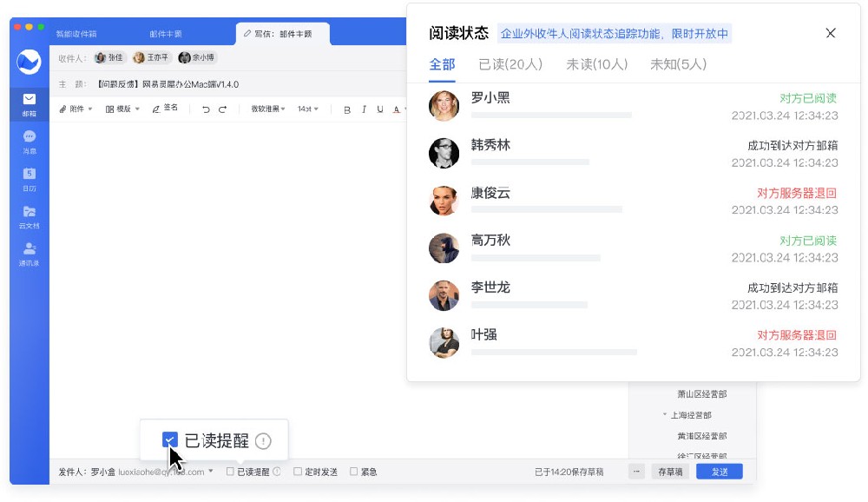This screenshot has width=868, height=502.
Task: Enable the 紧急 urgent checkbox
Action: 353,472
